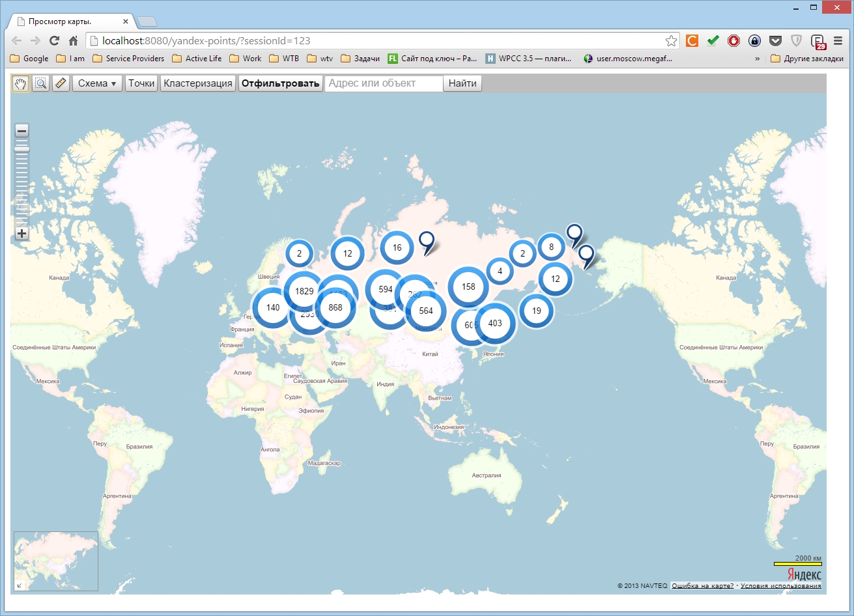Click the Адрес или объект input field
Screen dimensions: 854x616
(383, 83)
